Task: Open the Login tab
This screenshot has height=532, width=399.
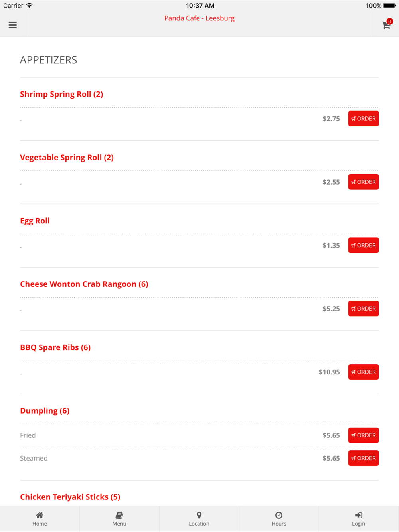Action: pyautogui.click(x=359, y=519)
